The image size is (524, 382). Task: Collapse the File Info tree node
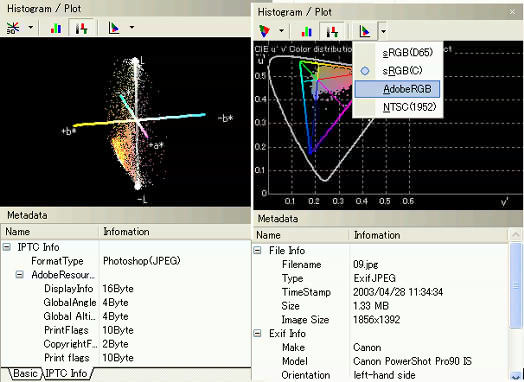(257, 250)
